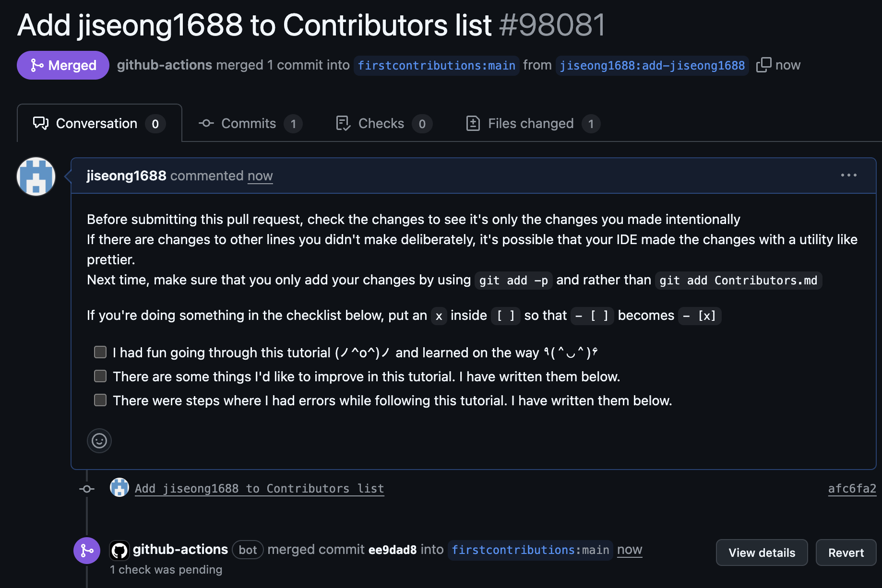Click the purple Merged status badge
The width and height of the screenshot is (882, 588).
63,65
